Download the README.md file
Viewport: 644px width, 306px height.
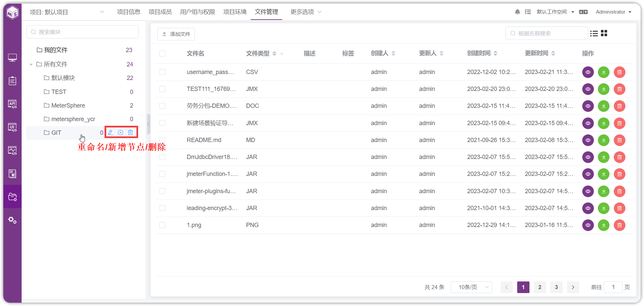coord(604,140)
